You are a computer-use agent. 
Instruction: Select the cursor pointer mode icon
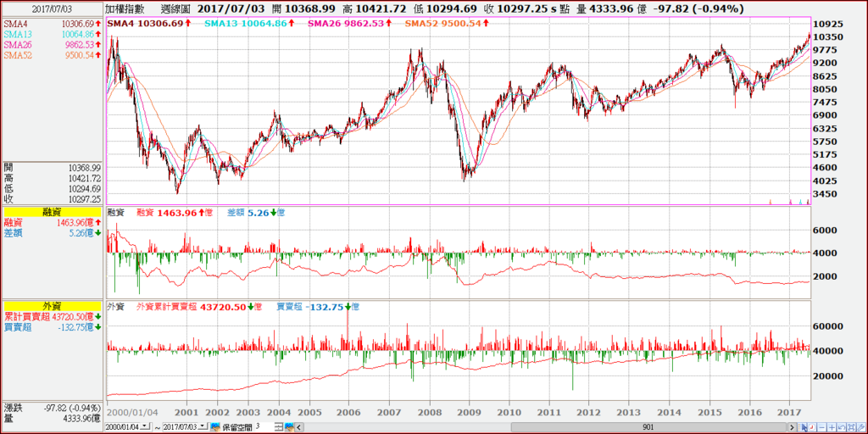click(802, 427)
